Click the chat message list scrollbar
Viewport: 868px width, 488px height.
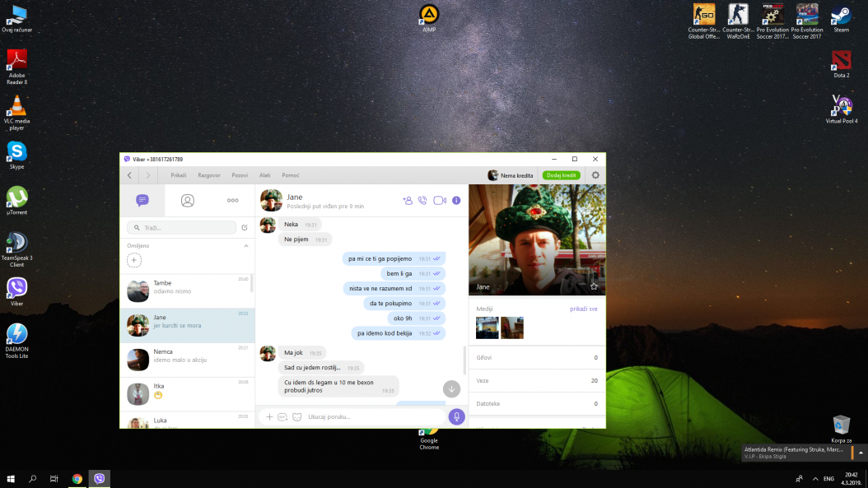coord(464,360)
